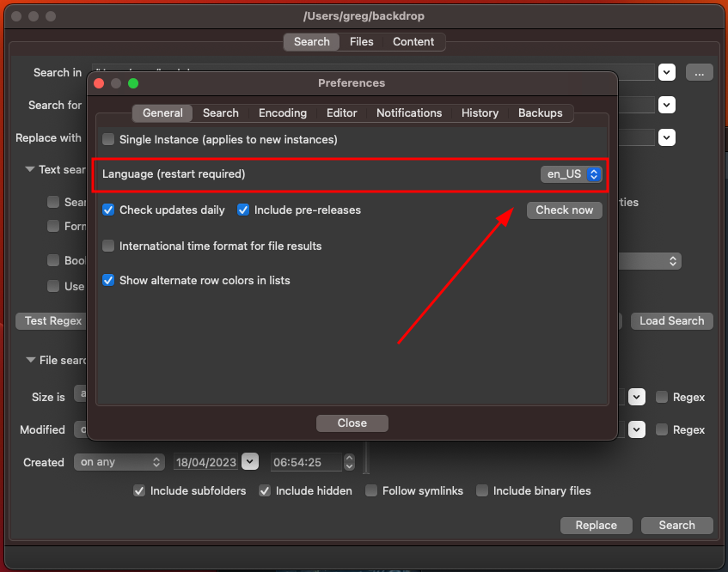This screenshot has width=728, height=572.
Task: Click the Search button at bottom right
Action: pyautogui.click(x=677, y=526)
